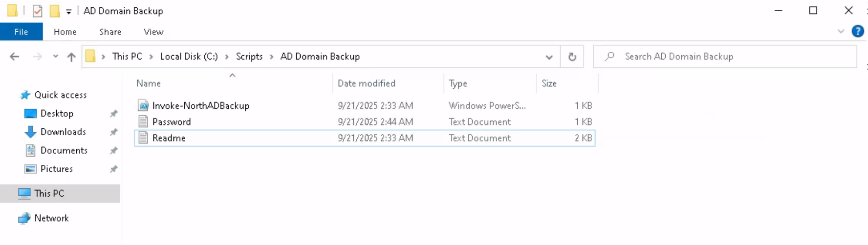Navigate to Scripts in breadcrumb path
868x245 pixels.
(x=249, y=57)
